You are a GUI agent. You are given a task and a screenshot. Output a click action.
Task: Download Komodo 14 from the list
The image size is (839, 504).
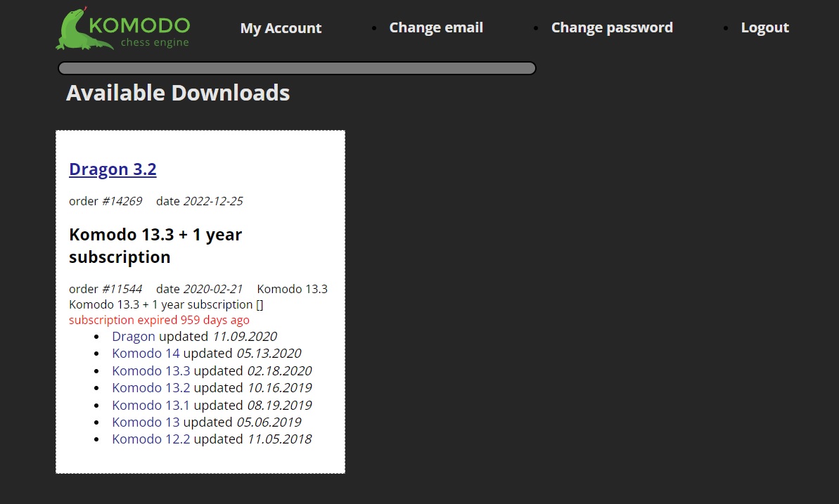click(x=146, y=353)
